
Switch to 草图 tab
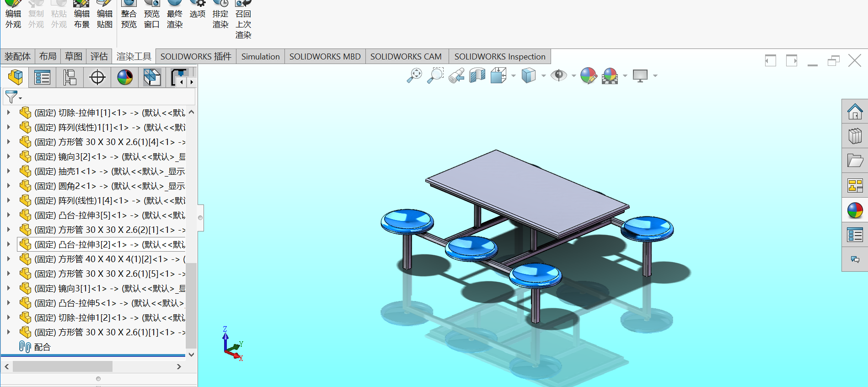pyautogui.click(x=73, y=56)
